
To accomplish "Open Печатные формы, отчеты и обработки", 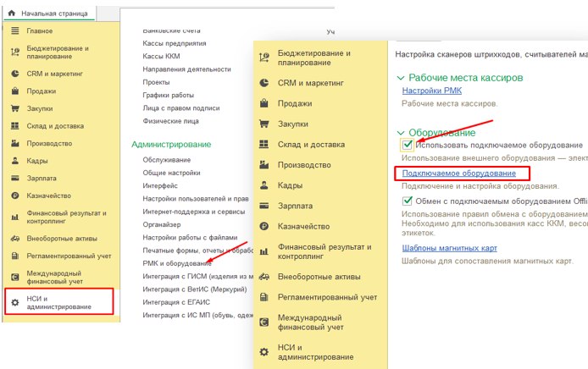I will [x=197, y=251].
